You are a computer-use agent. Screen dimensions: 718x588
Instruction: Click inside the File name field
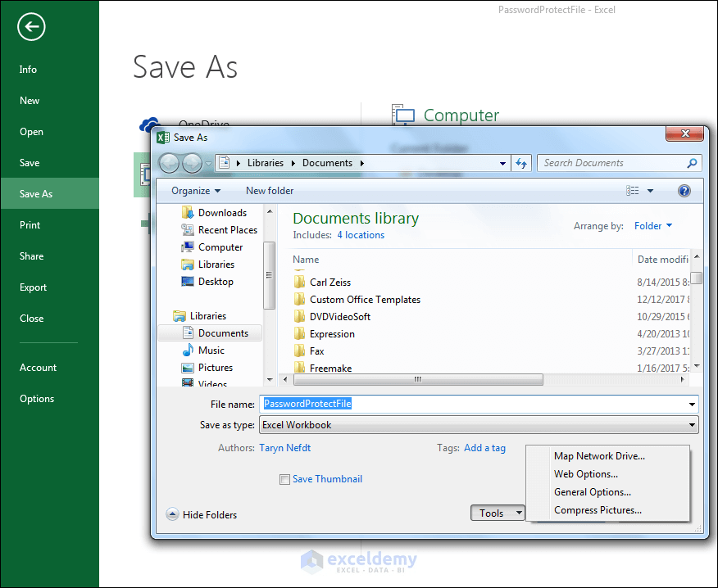tap(410, 404)
